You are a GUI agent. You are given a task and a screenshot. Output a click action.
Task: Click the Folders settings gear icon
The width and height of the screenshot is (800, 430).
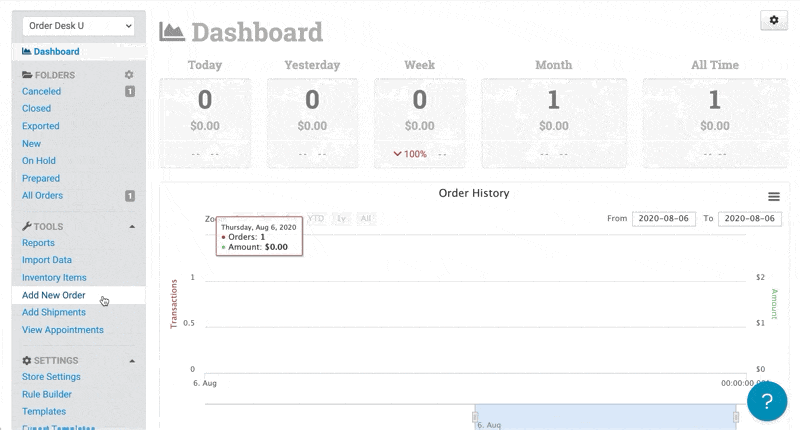128,75
